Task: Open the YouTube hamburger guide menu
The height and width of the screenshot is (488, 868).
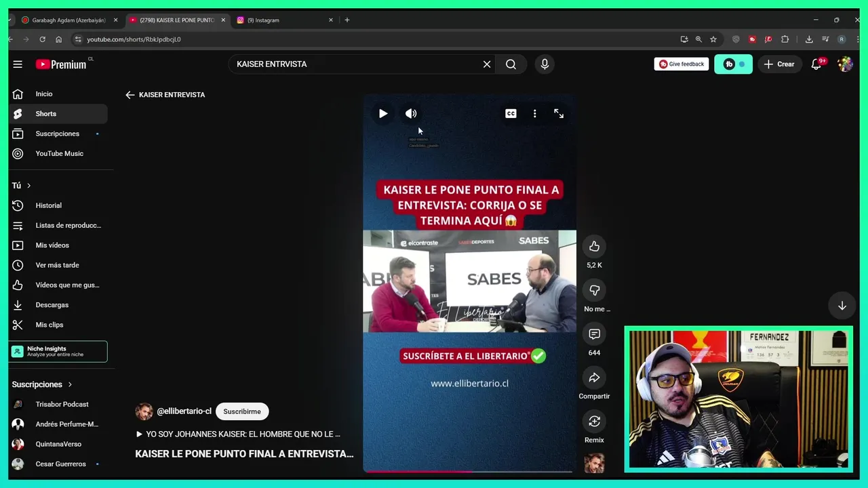Action: pos(18,64)
